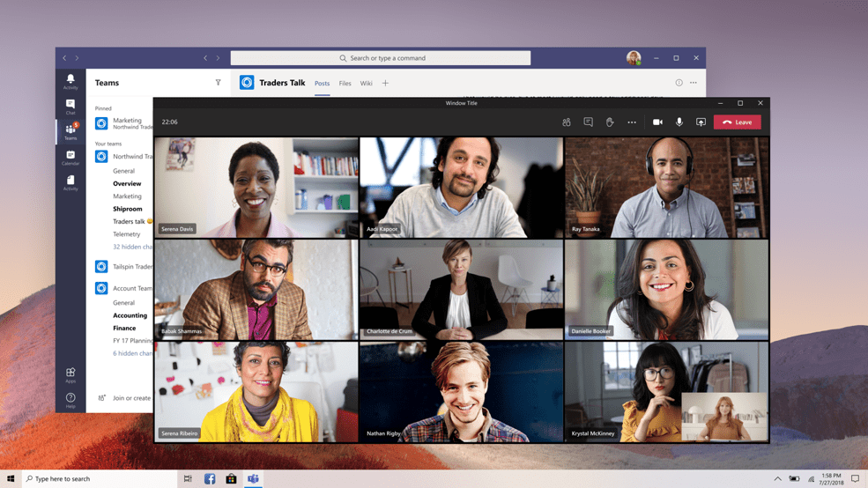This screenshot has width=868, height=488.
Task: Open Calendar in the left sidebar
Action: point(70,158)
